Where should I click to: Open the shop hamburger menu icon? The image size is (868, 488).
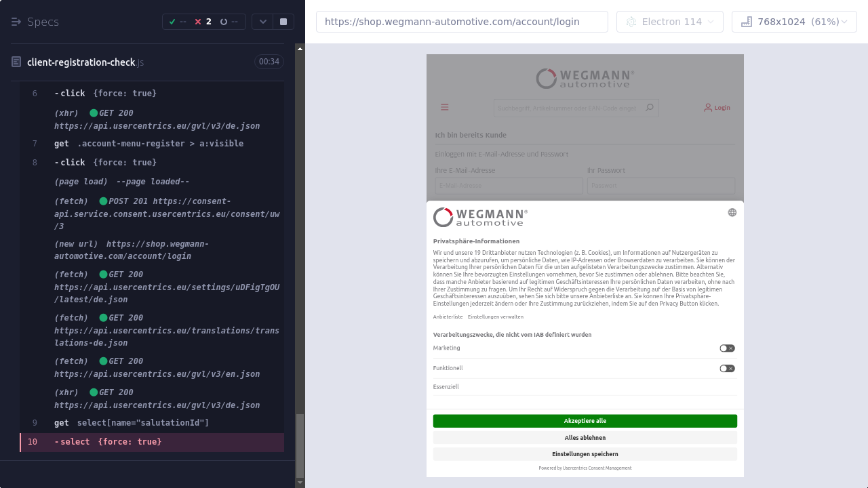[445, 107]
